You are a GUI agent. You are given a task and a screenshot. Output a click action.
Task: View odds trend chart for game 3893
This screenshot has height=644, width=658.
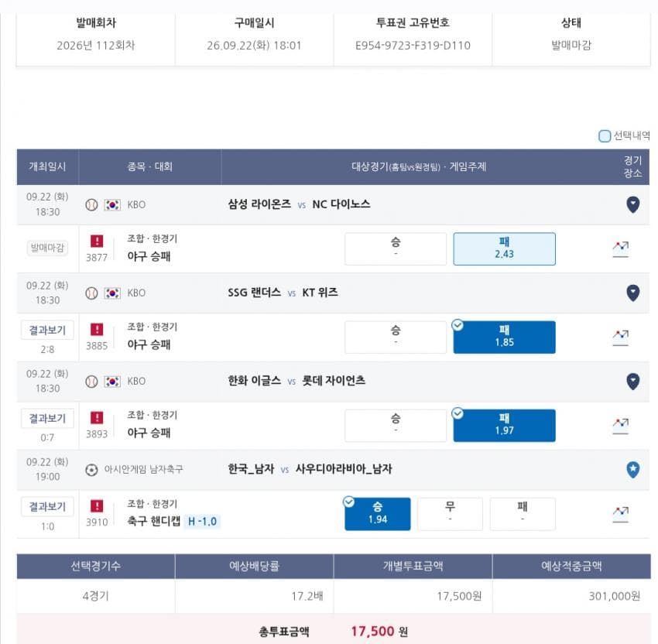[620, 426]
